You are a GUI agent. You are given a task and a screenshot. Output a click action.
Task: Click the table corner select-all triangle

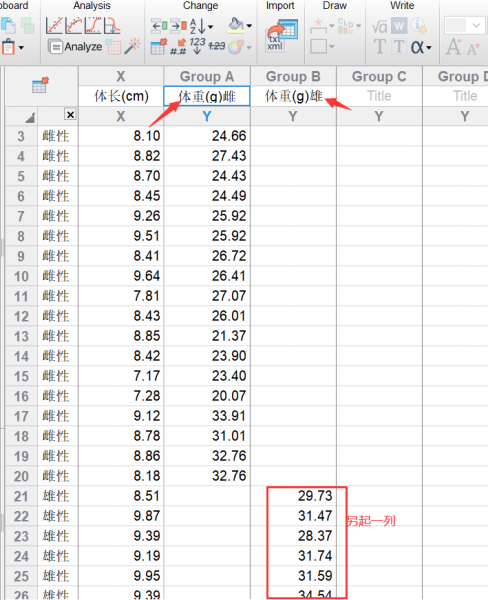point(30,118)
